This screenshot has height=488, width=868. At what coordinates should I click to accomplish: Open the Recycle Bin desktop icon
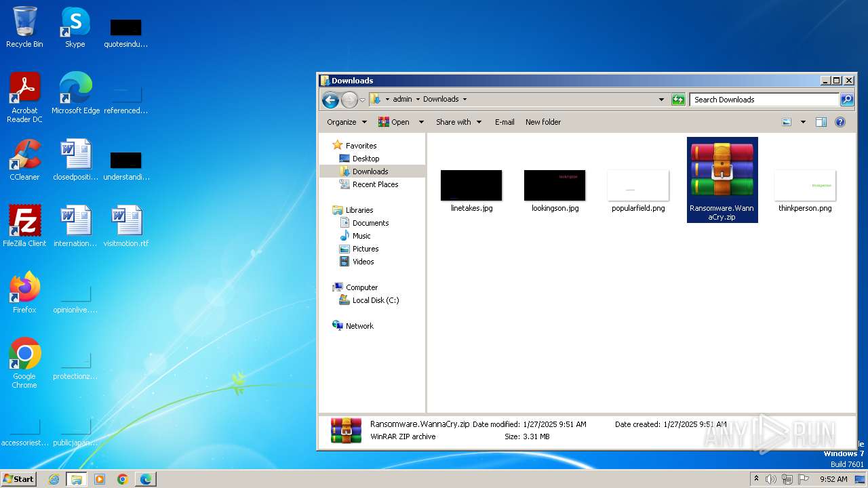(x=24, y=27)
